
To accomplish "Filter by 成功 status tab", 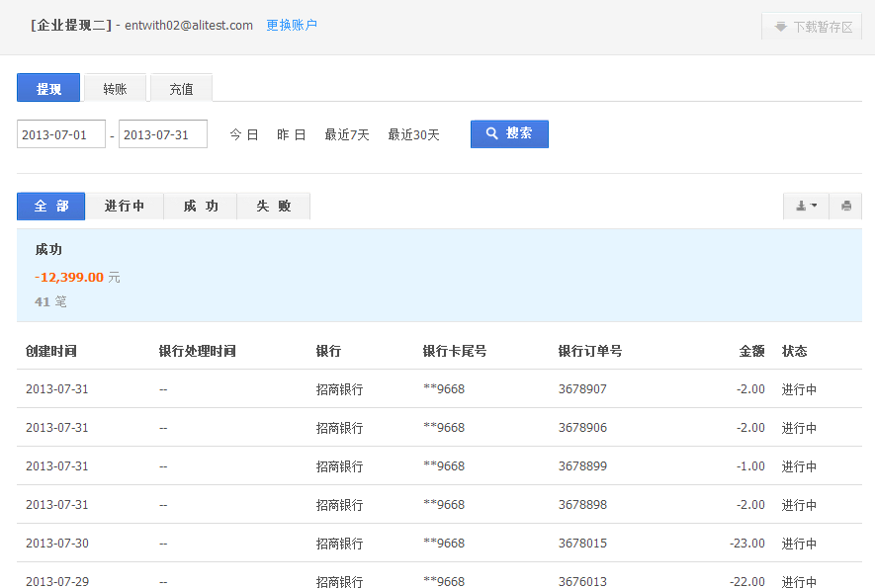I will [x=201, y=207].
